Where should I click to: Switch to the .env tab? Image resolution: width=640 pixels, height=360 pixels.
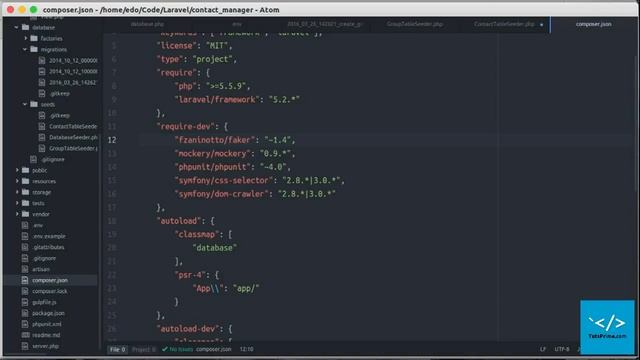(237, 24)
